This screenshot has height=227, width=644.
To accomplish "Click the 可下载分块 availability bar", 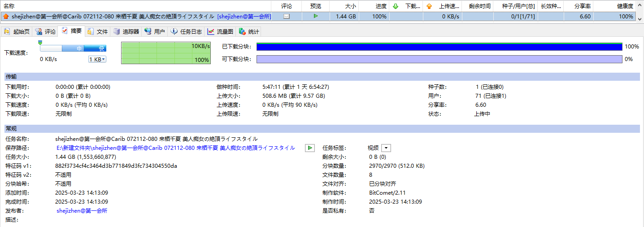I will [x=439, y=59].
